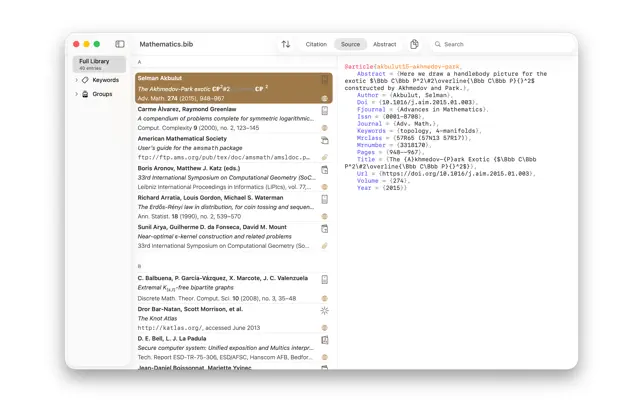Click the orange link dot on Arratia entry
This screenshot has height=402, width=643.
click(324, 216)
